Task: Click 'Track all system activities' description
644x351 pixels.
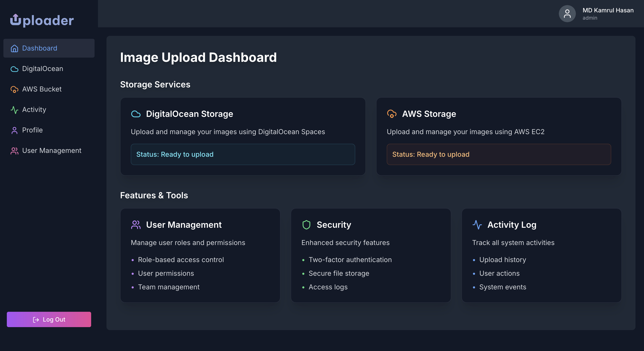Action: point(513,243)
